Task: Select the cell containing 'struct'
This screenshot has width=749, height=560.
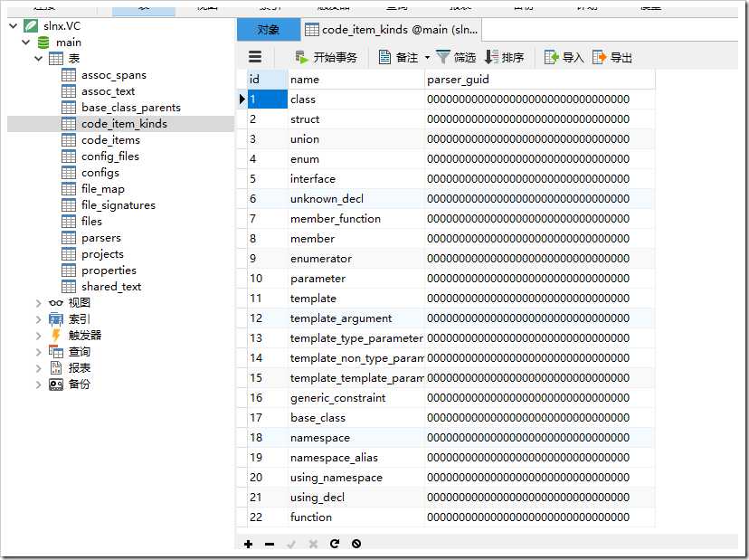Action: click(x=356, y=119)
